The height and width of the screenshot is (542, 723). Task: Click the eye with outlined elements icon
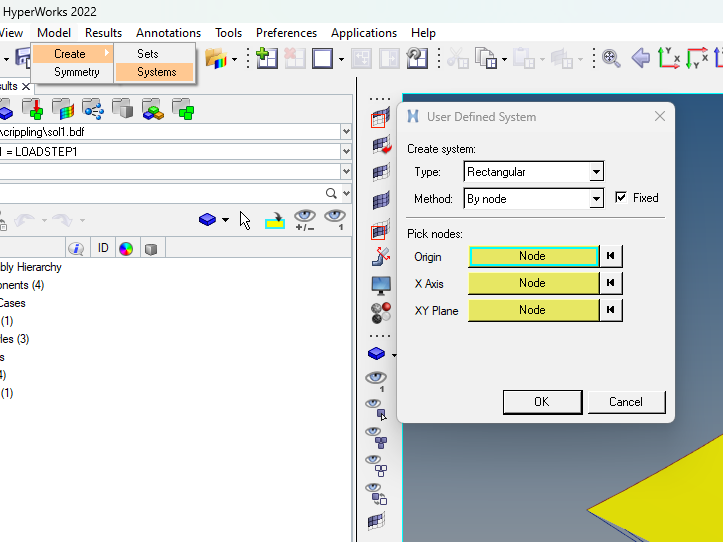pyautogui.click(x=377, y=466)
